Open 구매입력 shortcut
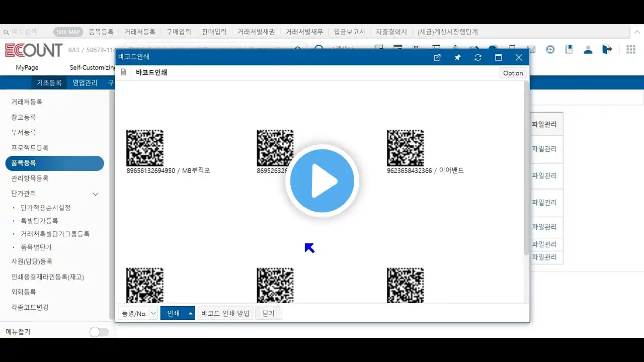This screenshot has width=644, height=362. click(179, 32)
